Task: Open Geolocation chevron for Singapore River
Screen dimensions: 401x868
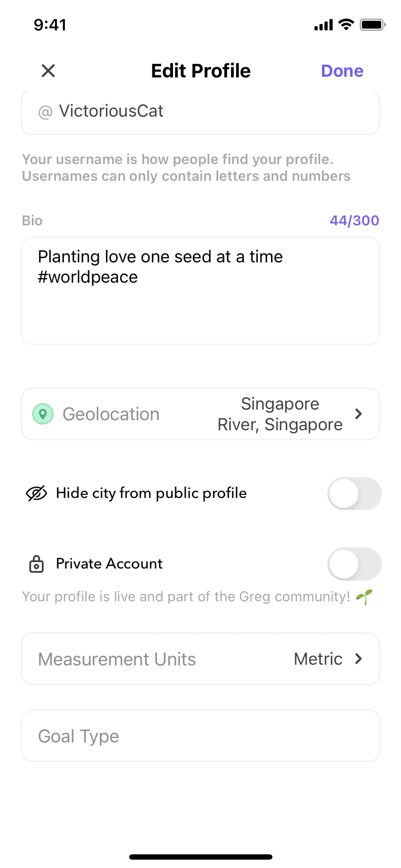Action: tap(359, 414)
